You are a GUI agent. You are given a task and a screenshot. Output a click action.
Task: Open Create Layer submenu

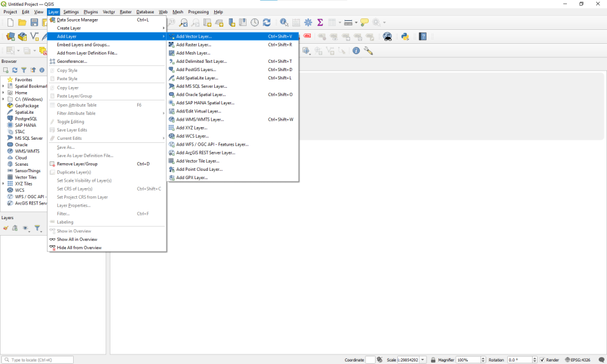pyautogui.click(x=107, y=28)
